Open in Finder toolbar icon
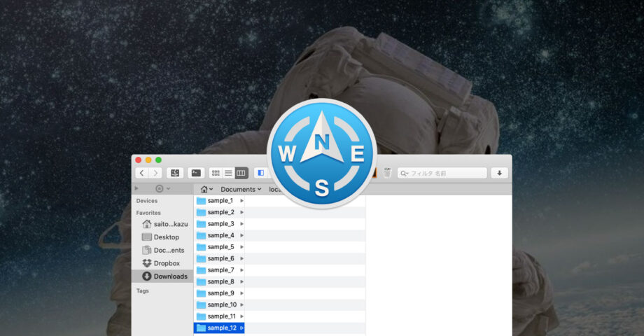The height and width of the screenshot is (336, 644). click(x=174, y=173)
